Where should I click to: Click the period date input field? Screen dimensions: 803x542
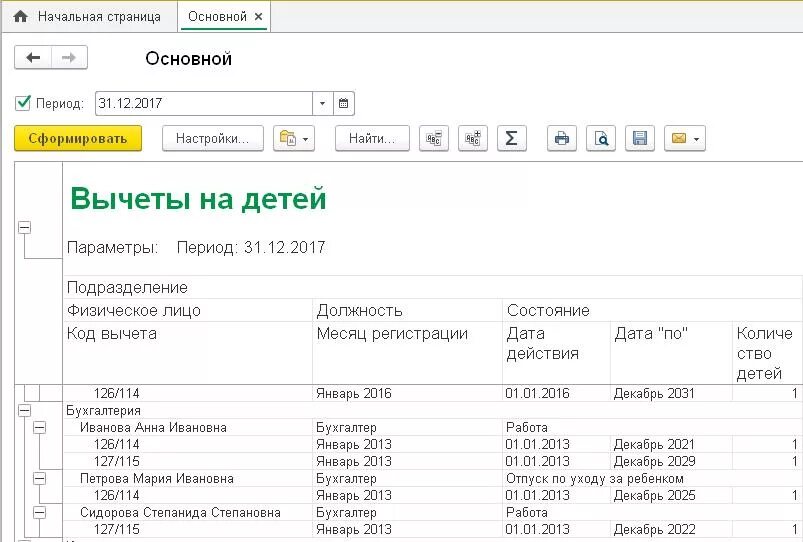[204, 103]
